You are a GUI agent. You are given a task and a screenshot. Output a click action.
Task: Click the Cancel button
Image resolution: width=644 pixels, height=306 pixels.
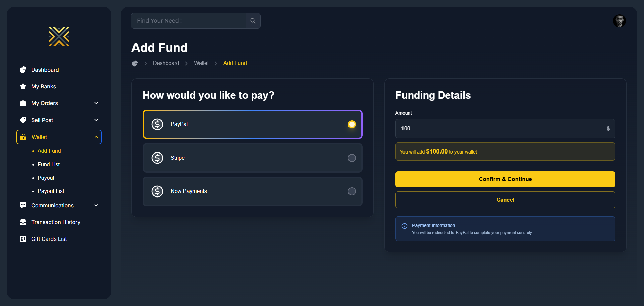pos(505,200)
